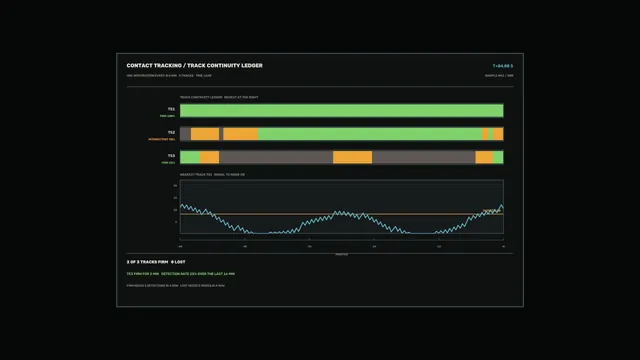The image size is (640, 360).
Task: Click the green firm status under TS1
Action: 167,116
